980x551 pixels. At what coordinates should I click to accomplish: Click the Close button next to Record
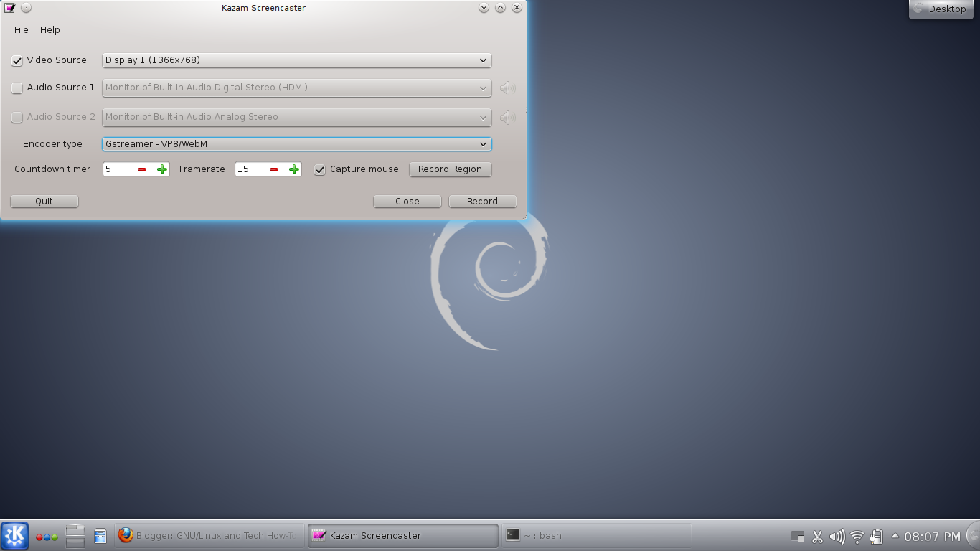[407, 202]
